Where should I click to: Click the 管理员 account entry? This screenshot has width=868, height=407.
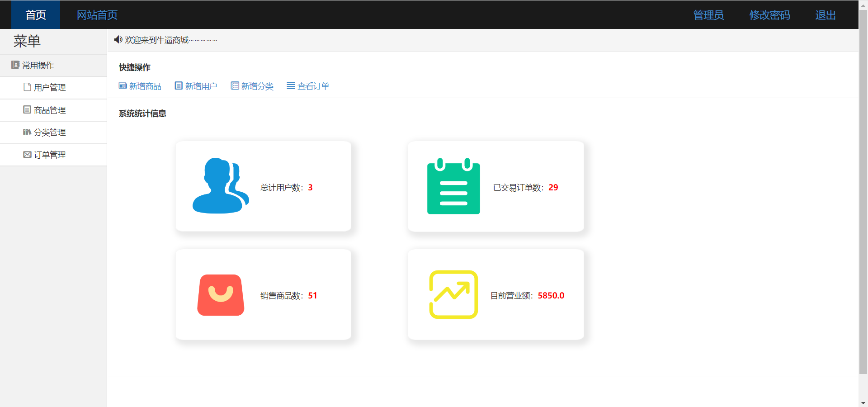coord(708,14)
